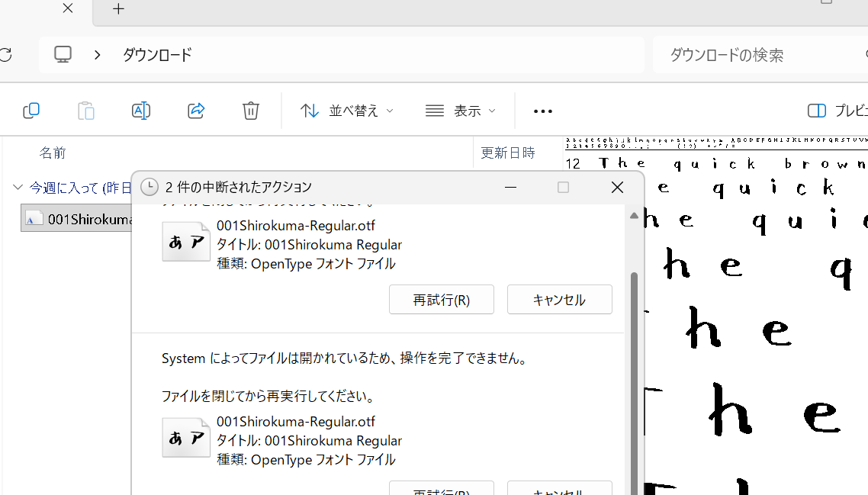Click the ダウンロードの検索 search field
This screenshot has width=868, height=495.
point(755,55)
